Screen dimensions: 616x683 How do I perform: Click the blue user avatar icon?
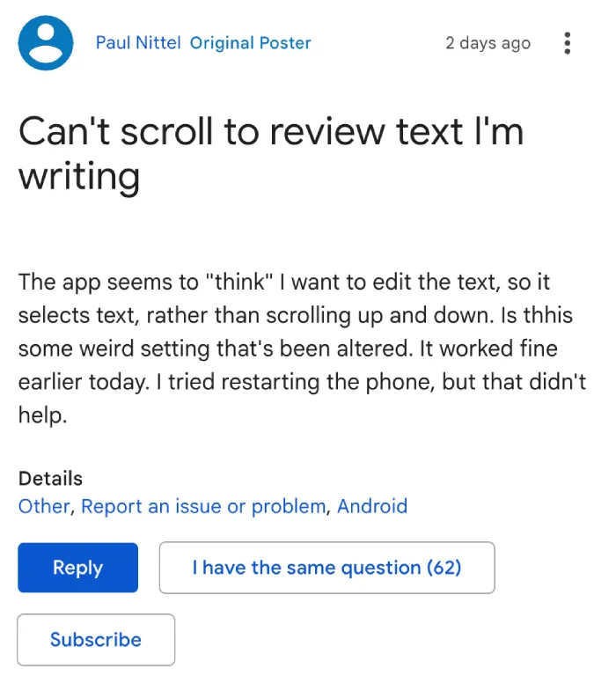46,42
